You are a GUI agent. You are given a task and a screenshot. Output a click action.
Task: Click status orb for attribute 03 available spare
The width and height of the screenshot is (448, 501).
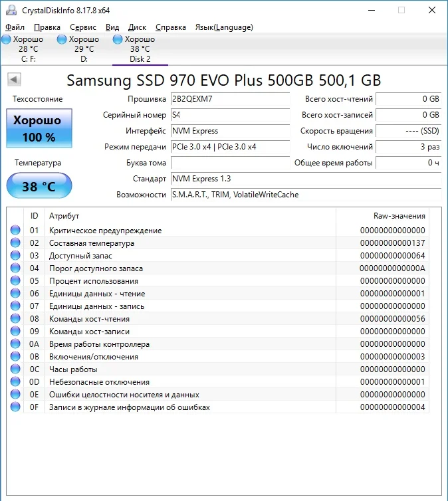point(15,255)
